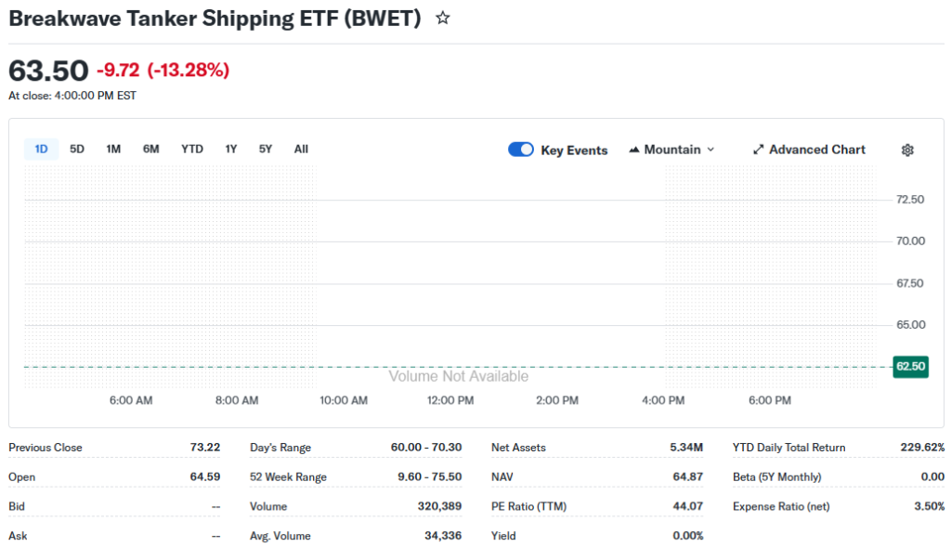Click the Advanced Chart expand arrows icon

pos(758,150)
